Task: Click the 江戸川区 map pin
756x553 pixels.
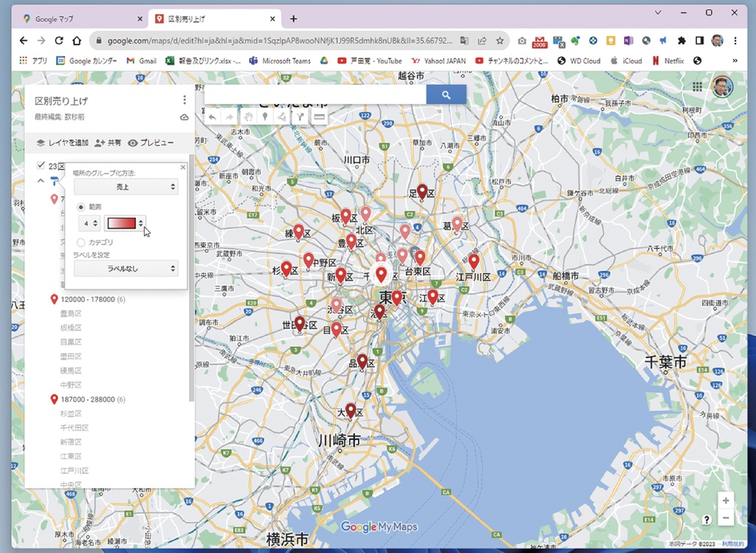Action: (474, 262)
